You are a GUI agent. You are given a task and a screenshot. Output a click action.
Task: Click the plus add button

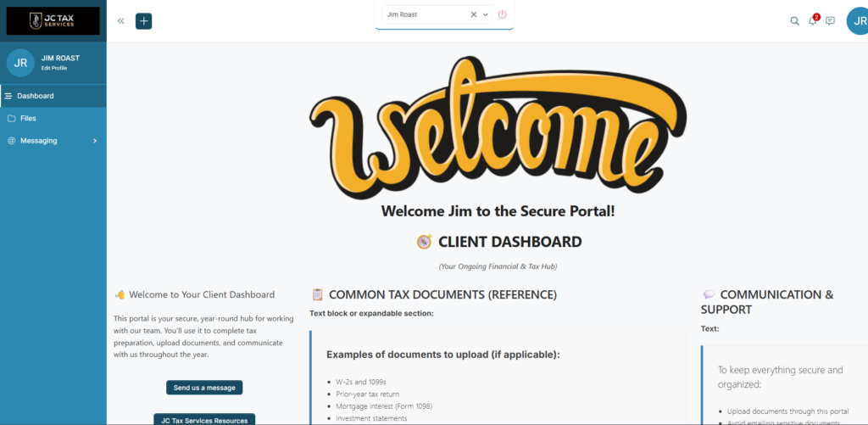click(x=143, y=21)
